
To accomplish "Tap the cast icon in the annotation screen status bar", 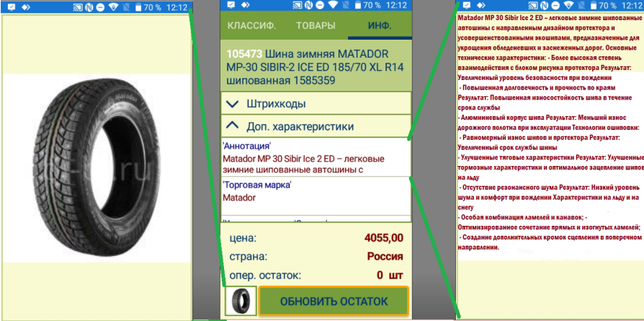I will (533, 5).
